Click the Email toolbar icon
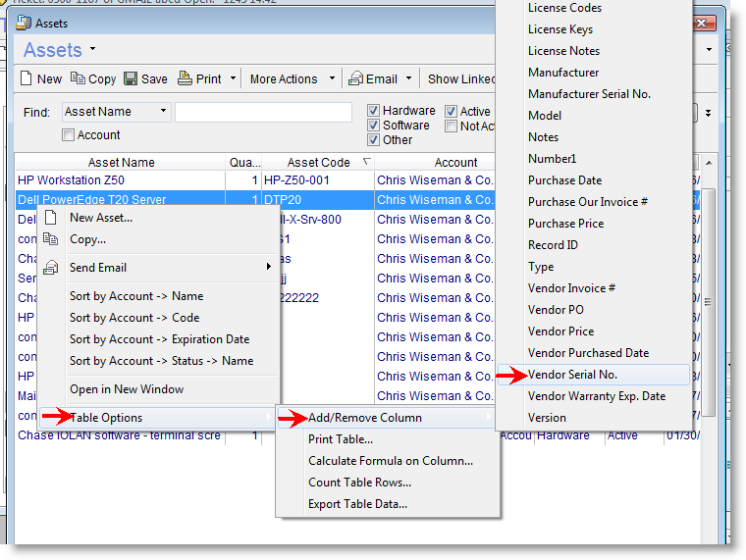 click(355, 79)
